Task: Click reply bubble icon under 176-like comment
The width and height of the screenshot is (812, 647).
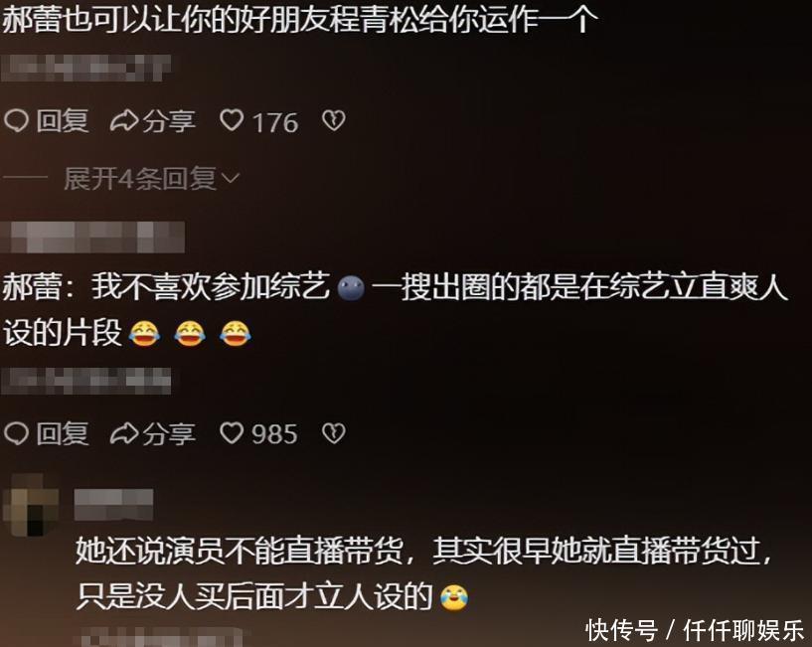Action: pos(16,120)
